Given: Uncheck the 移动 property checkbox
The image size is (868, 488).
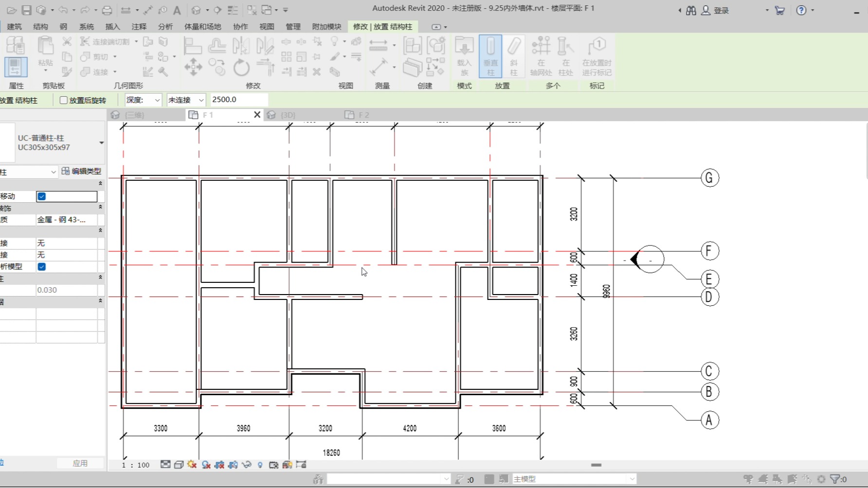Looking at the screenshot, I should (x=41, y=196).
